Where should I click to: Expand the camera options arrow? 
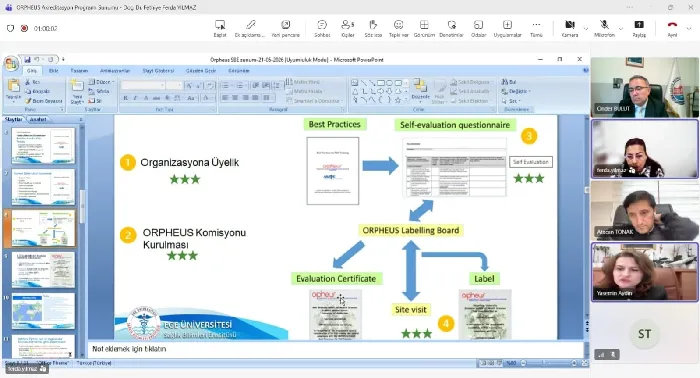(586, 29)
